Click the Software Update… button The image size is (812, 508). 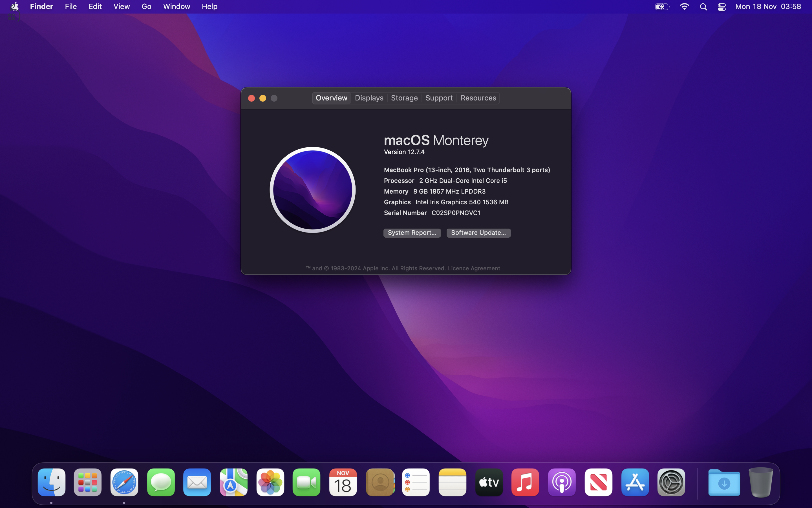click(x=478, y=233)
